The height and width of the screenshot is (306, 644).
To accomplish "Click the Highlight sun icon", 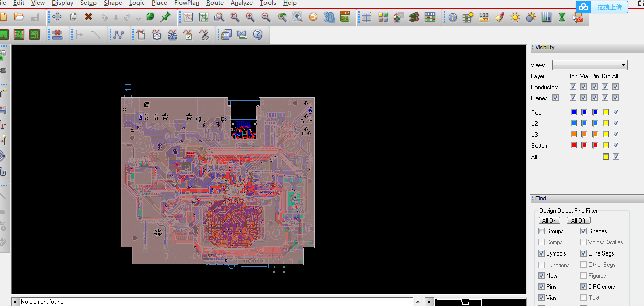I will pyautogui.click(x=515, y=17).
